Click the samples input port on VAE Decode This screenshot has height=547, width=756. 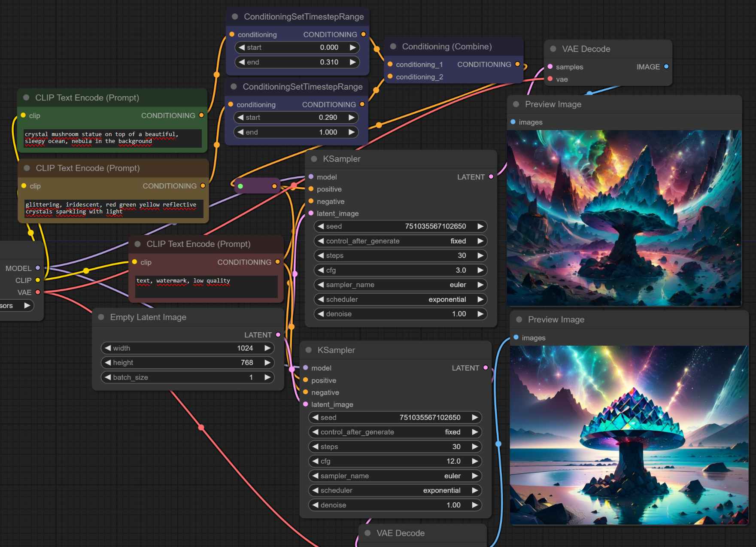point(550,67)
